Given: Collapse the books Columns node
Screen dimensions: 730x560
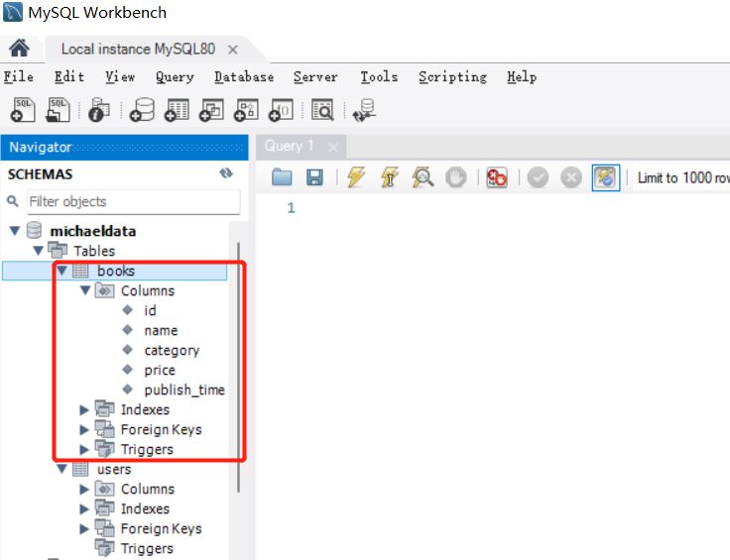Looking at the screenshot, I should pyautogui.click(x=85, y=290).
